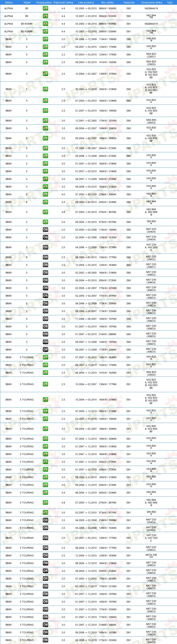Viewport: 177px width, 644px height.
Task: Select the 07.2007 -> 08.2010 production years cell
Action: click(86, 357)
